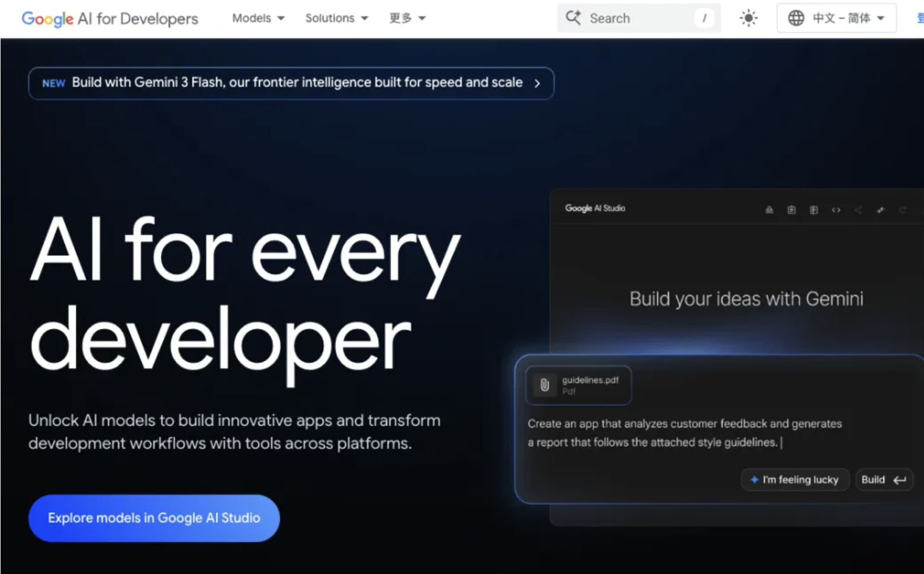The image size is (924, 574).
Task: Expand the 更多 navigation menu
Action: point(407,18)
